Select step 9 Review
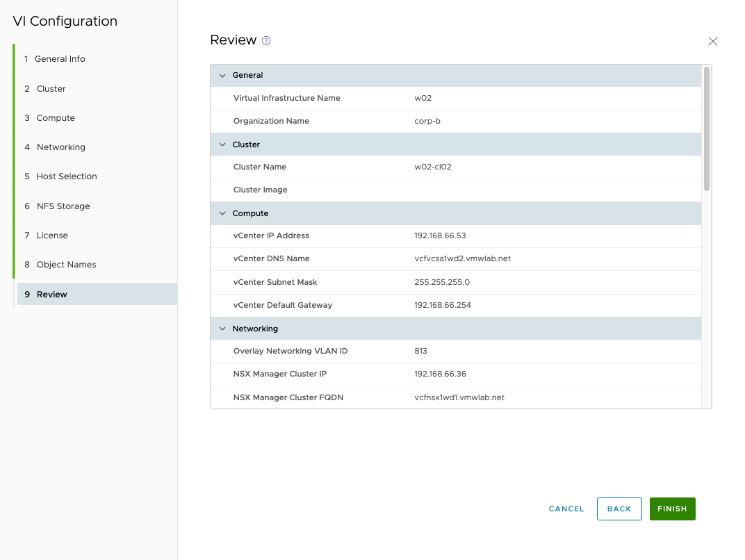The height and width of the screenshot is (560, 745). 97,294
